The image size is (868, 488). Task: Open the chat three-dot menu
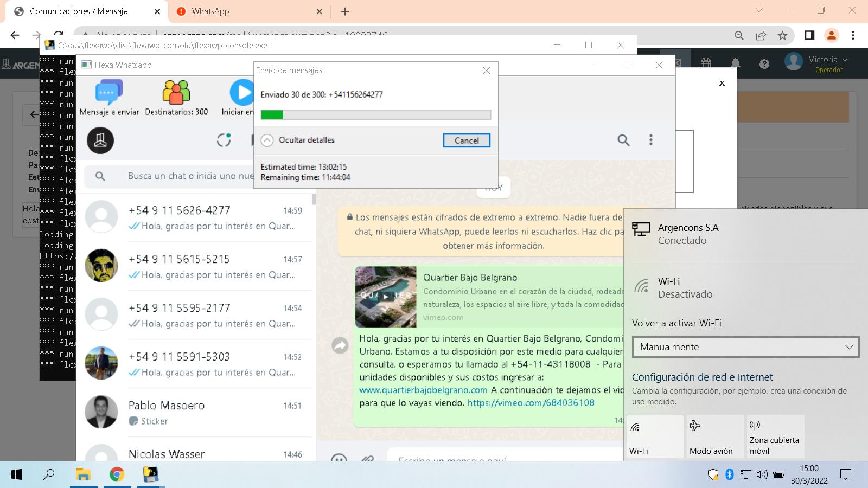pos(651,140)
